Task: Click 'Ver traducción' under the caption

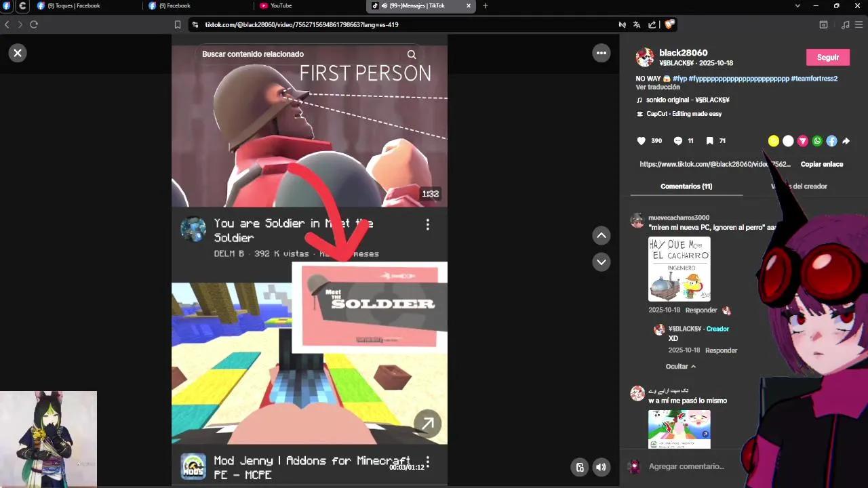Action: pos(658,87)
